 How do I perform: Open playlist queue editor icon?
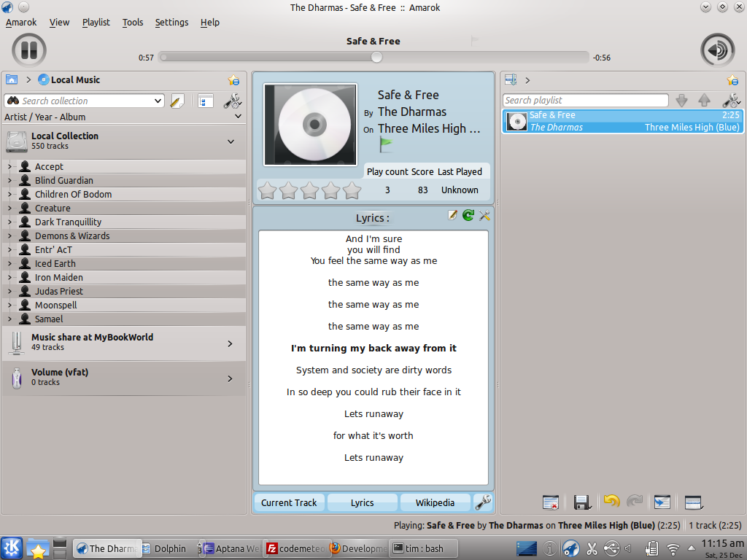(693, 502)
